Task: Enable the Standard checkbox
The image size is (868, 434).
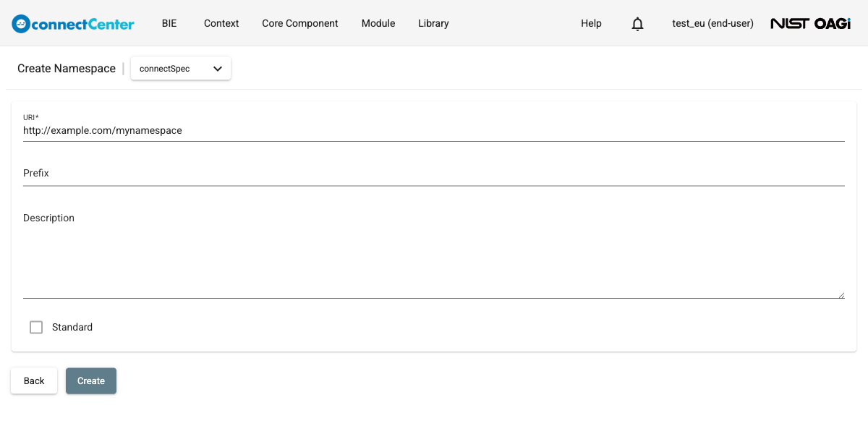Action: click(x=36, y=327)
